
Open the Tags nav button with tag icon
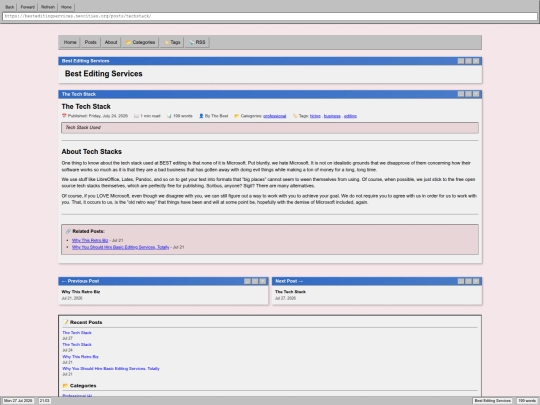tap(172, 42)
